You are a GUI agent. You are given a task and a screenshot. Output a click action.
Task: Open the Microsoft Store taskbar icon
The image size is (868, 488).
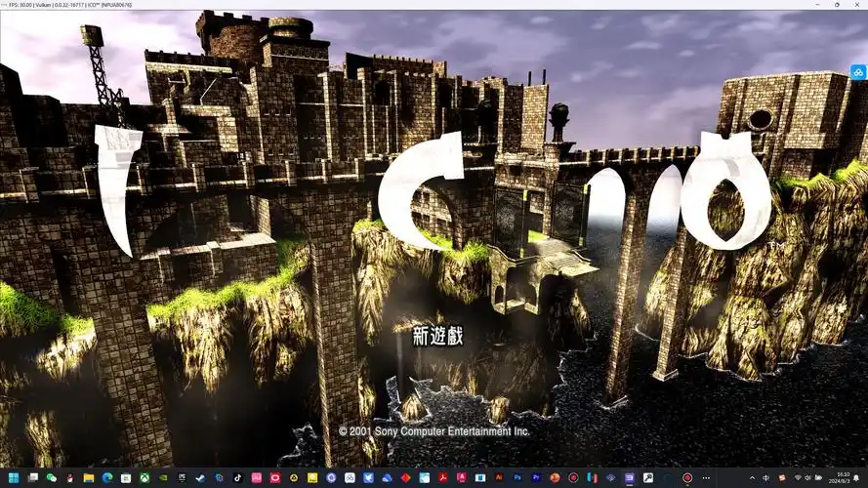pos(126,477)
